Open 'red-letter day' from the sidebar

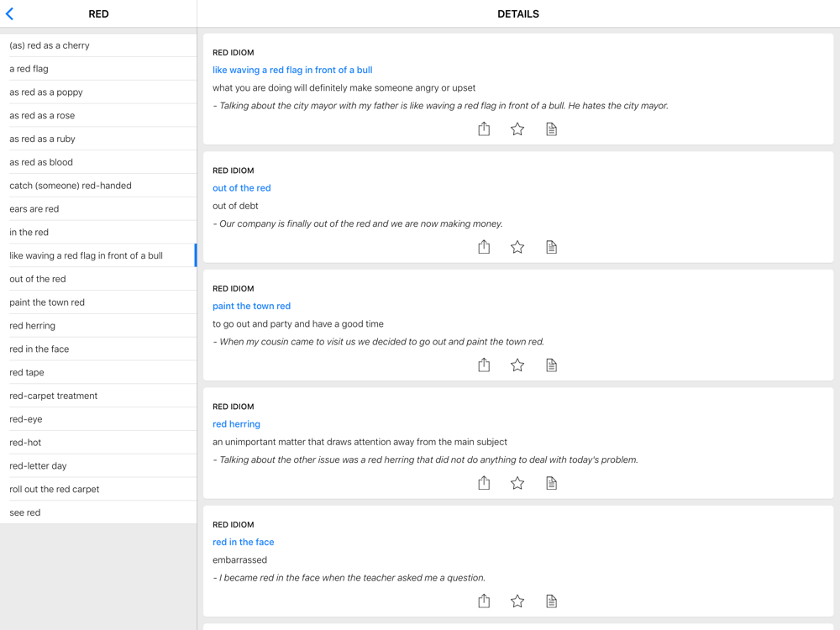pos(38,465)
